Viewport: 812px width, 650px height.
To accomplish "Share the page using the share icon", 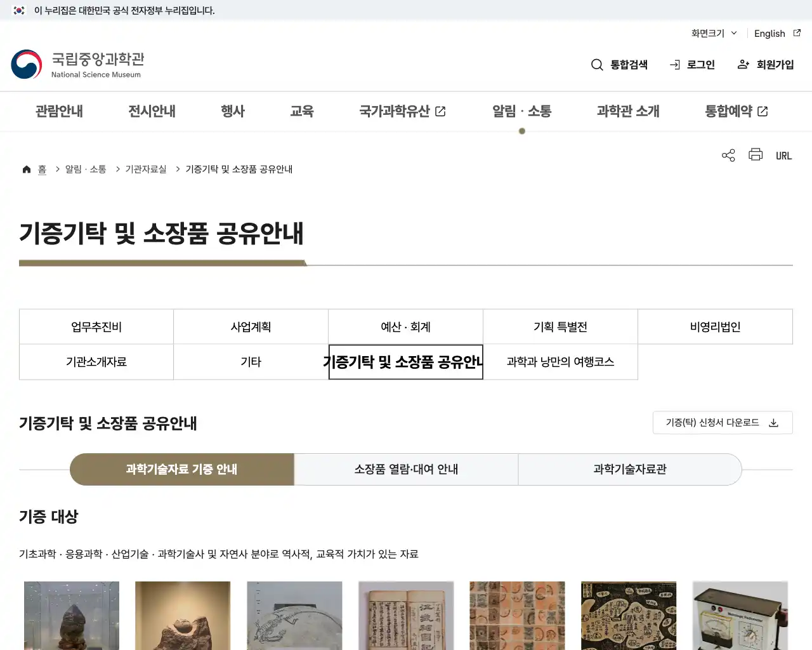I will (728, 155).
